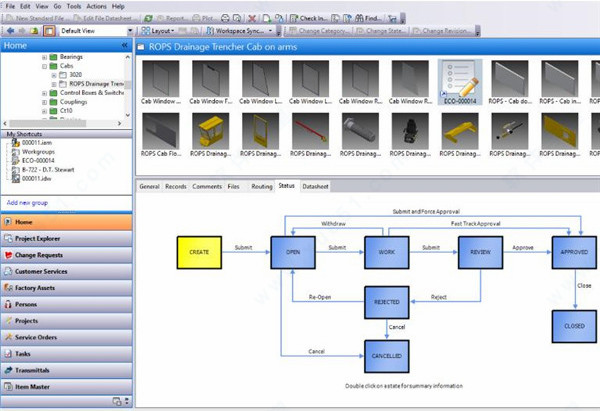The image size is (600, 411).
Task: Switch to the Records tab
Action: point(176,186)
